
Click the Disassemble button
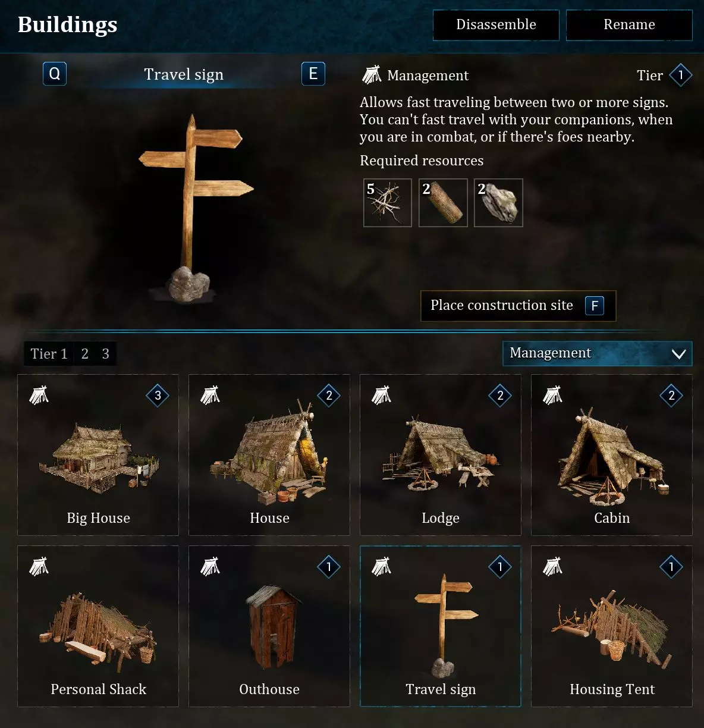pos(496,25)
